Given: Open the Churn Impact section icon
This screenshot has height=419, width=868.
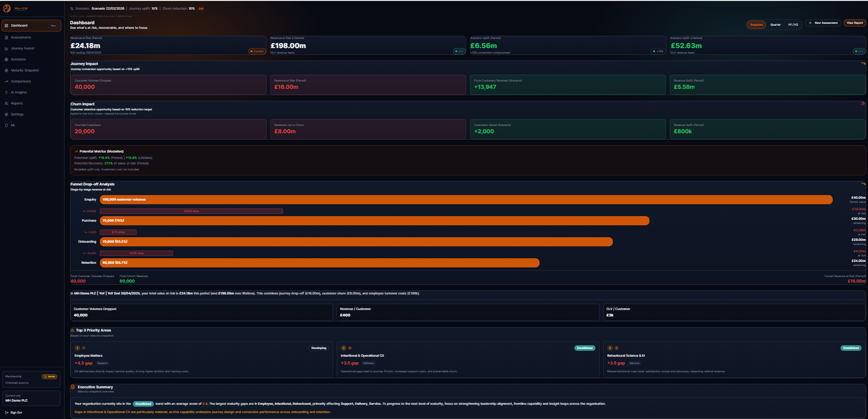Looking at the screenshot, I should click(863, 103).
